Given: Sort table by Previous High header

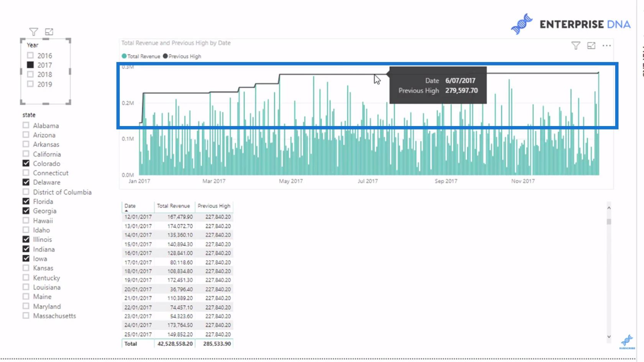Looking at the screenshot, I should (214, 206).
